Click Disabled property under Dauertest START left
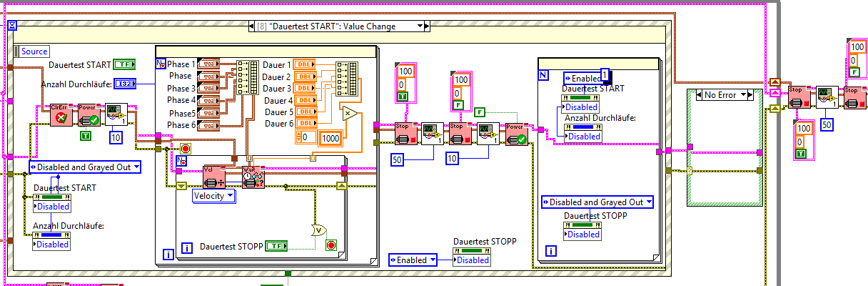 (x=52, y=207)
